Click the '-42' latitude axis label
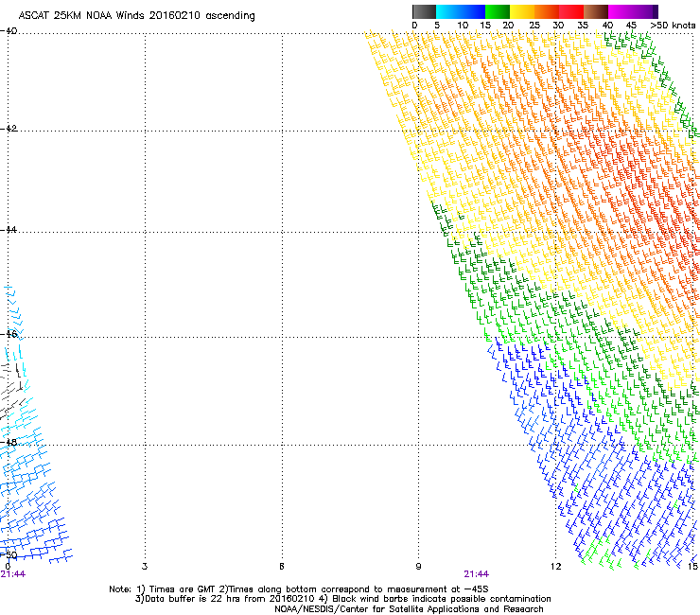Viewport: 700px width, 615px height. [x=9, y=129]
